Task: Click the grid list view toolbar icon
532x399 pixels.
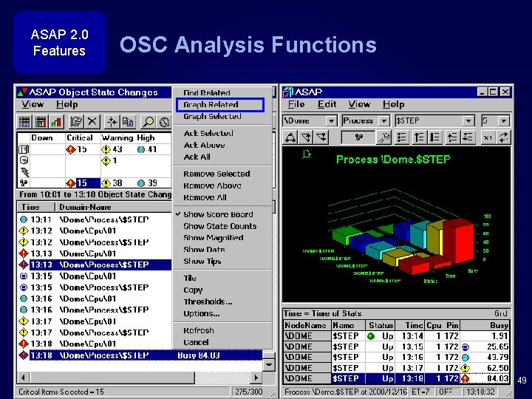Action: [x=24, y=121]
